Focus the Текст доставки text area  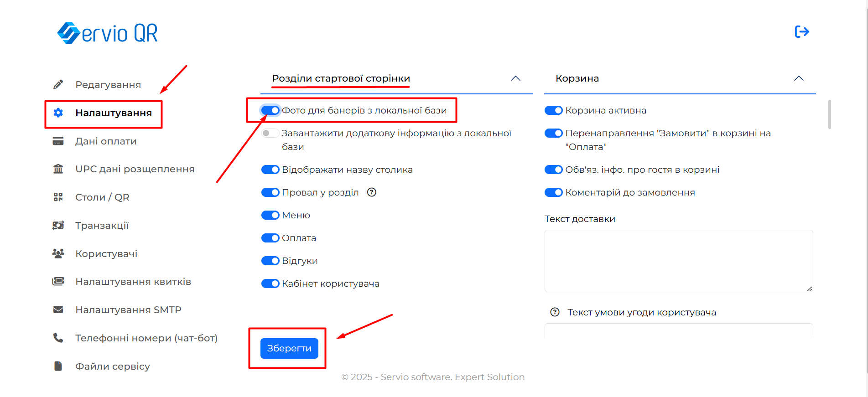coord(678,261)
